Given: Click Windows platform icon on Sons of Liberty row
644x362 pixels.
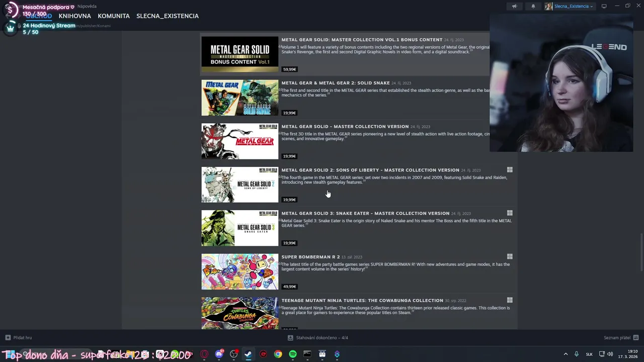Looking at the screenshot, I should (510, 170).
